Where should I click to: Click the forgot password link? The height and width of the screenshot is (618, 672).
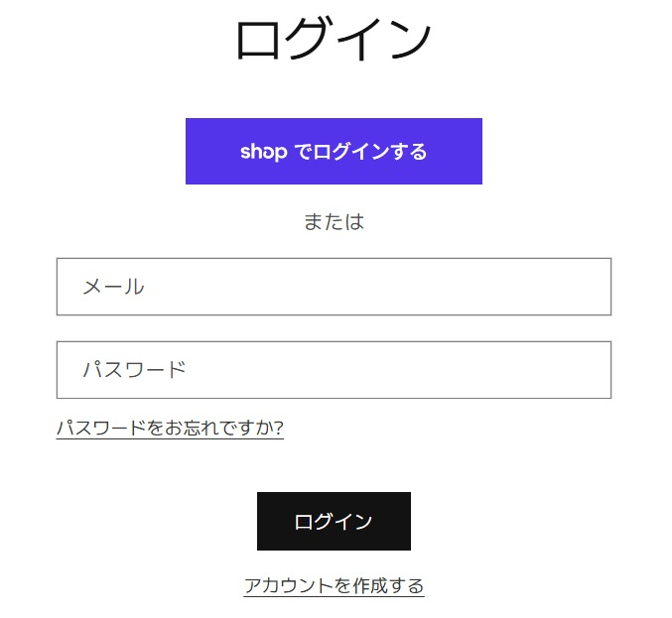tap(170, 428)
